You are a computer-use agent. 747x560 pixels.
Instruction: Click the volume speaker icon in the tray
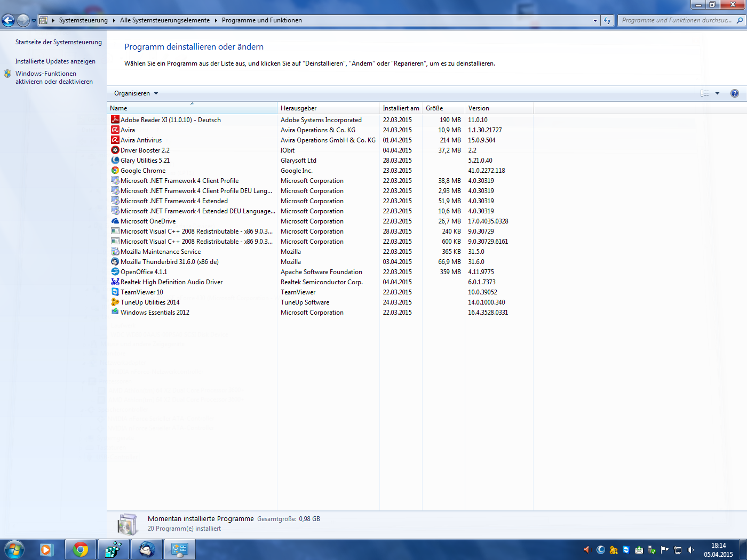click(x=691, y=550)
